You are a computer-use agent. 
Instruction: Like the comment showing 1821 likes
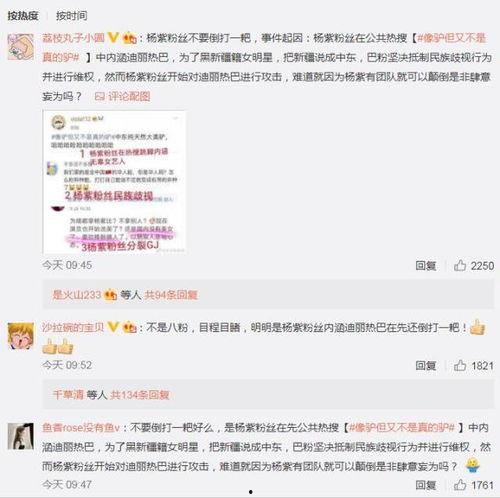(460, 365)
